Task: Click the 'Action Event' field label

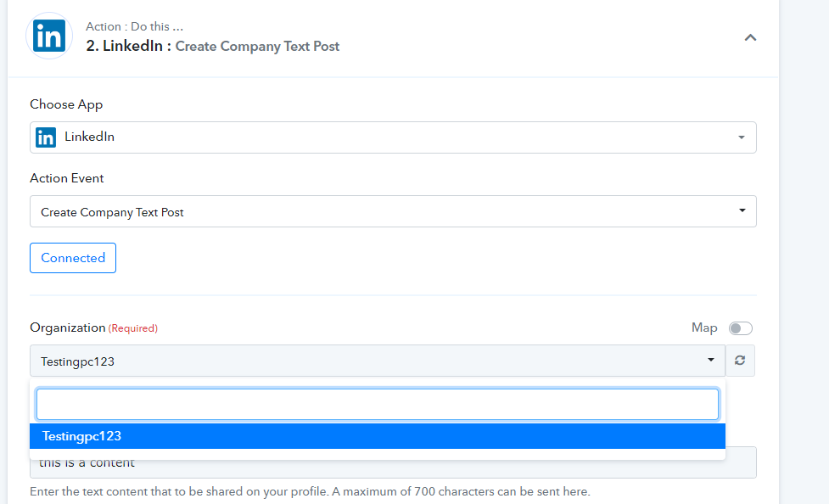Action: [x=67, y=178]
